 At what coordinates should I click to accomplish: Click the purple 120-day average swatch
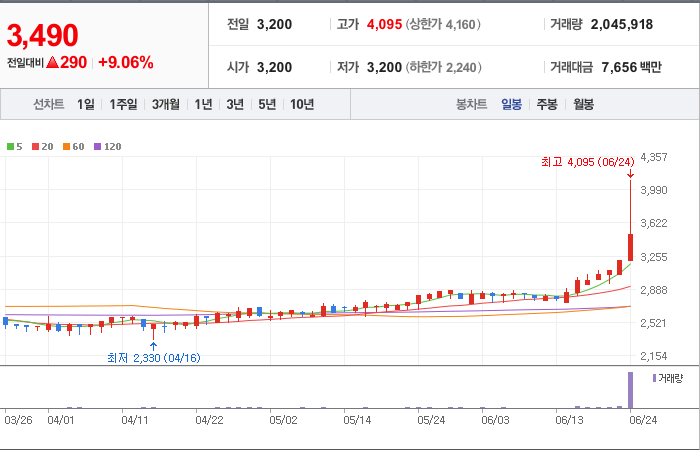pyautogui.click(x=98, y=146)
